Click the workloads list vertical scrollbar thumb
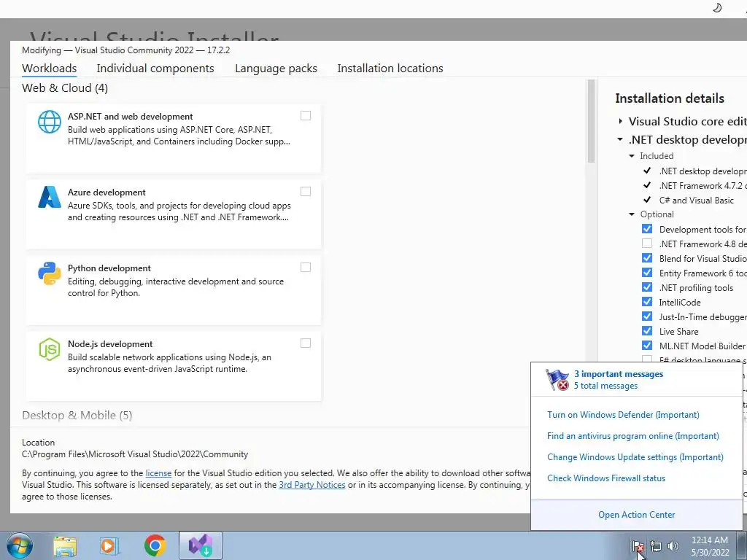The height and width of the screenshot is (560, 747). tap(591, 122)
